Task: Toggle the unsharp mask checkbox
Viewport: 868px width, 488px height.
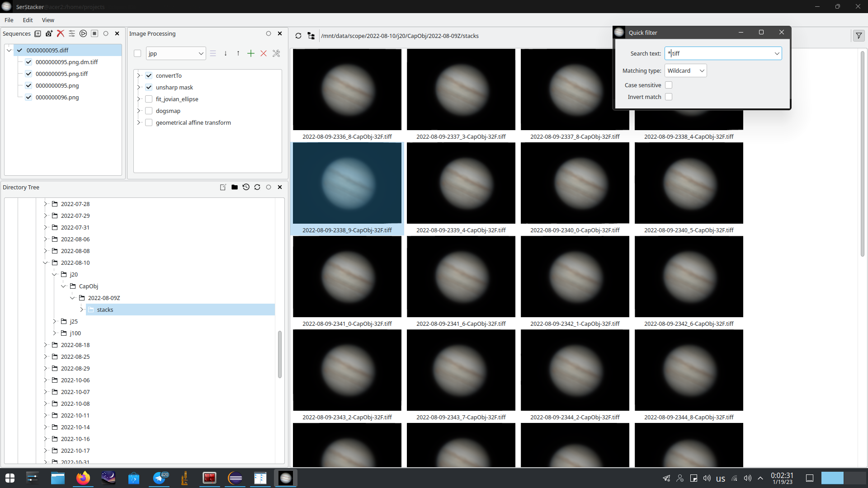Action: point(149,87)
